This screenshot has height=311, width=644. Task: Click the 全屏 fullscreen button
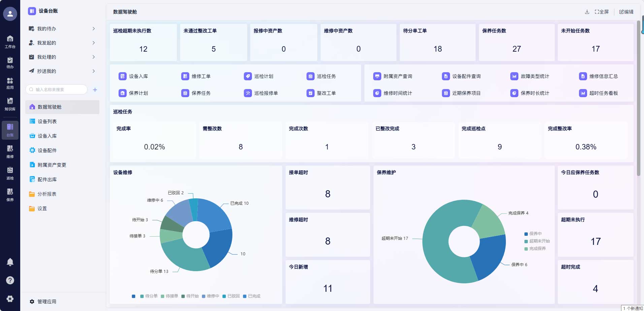602,12
